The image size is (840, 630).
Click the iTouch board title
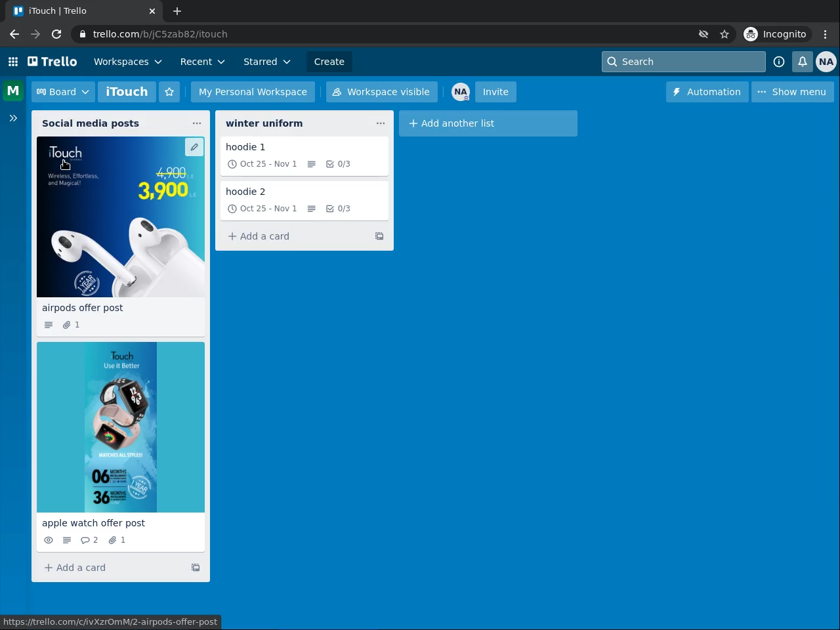coord(127,92)
